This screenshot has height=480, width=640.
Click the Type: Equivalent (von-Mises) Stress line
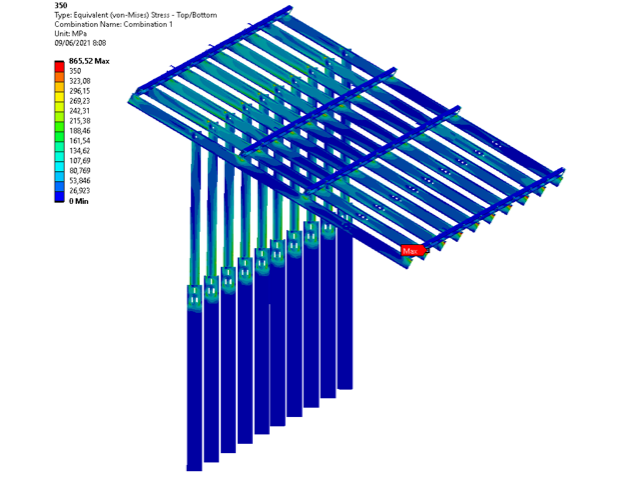136,15
